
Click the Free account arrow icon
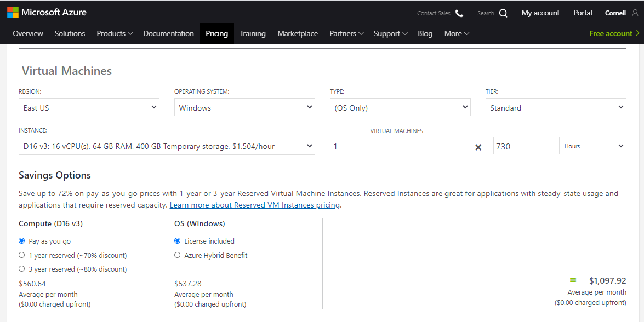[637, 33]
